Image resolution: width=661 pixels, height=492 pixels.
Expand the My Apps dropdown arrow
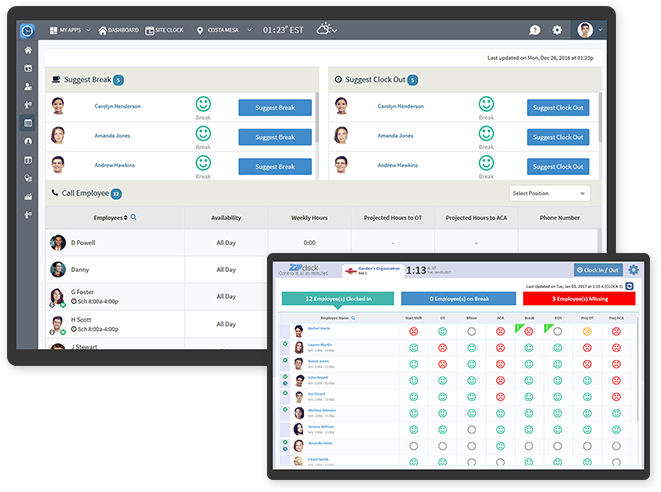(88, 30)
